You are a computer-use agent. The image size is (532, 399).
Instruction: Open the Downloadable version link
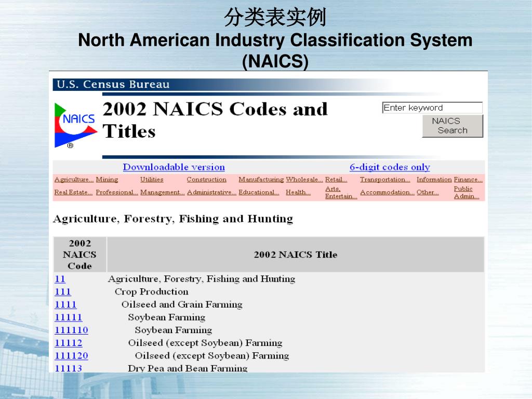point(174,167)
